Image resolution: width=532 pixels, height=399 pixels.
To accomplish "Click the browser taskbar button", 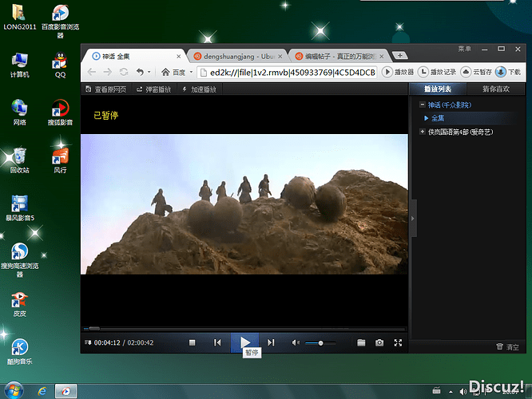I will (x=66, y=392).
